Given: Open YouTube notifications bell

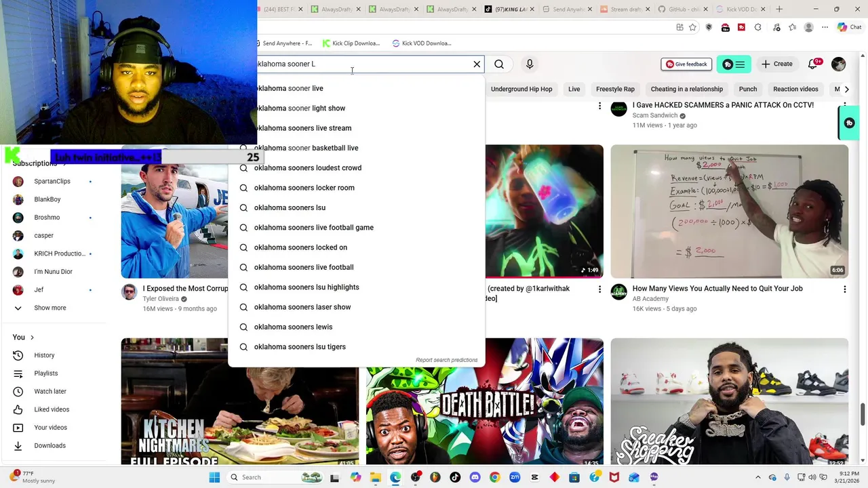Looking at the screenshot, I should click(x=814, y=64).
